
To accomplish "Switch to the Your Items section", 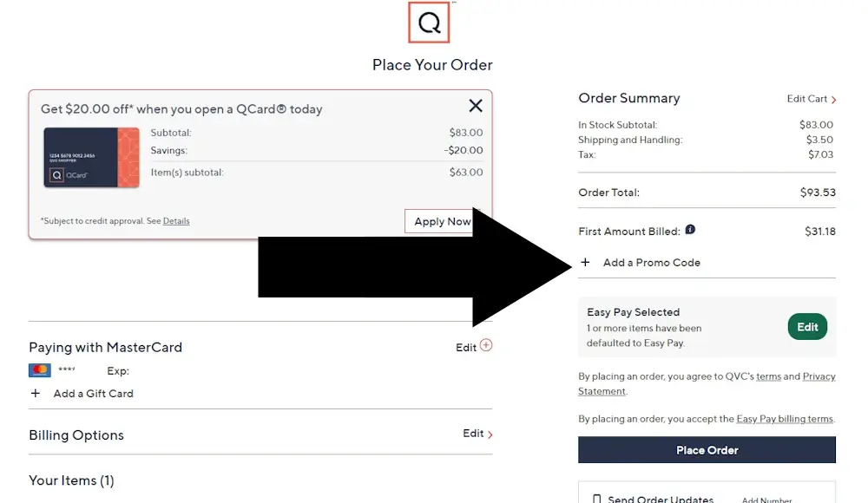I will (x=71, y=480).
